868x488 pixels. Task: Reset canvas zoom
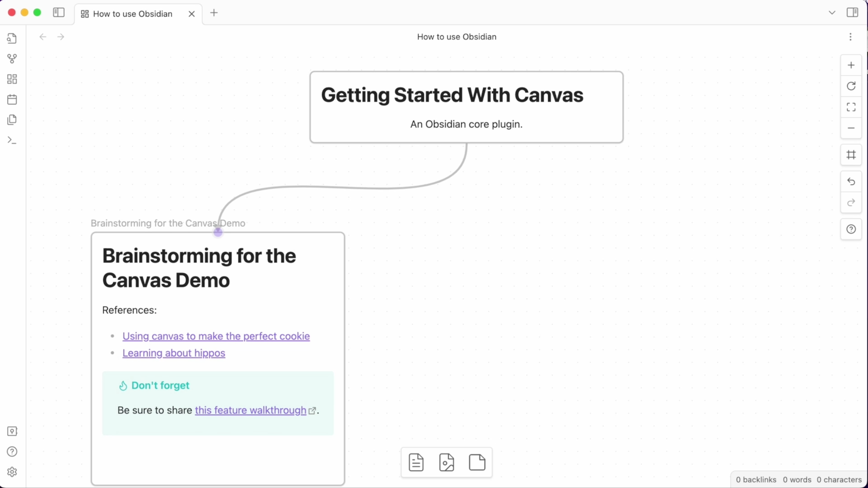point(851,86)
